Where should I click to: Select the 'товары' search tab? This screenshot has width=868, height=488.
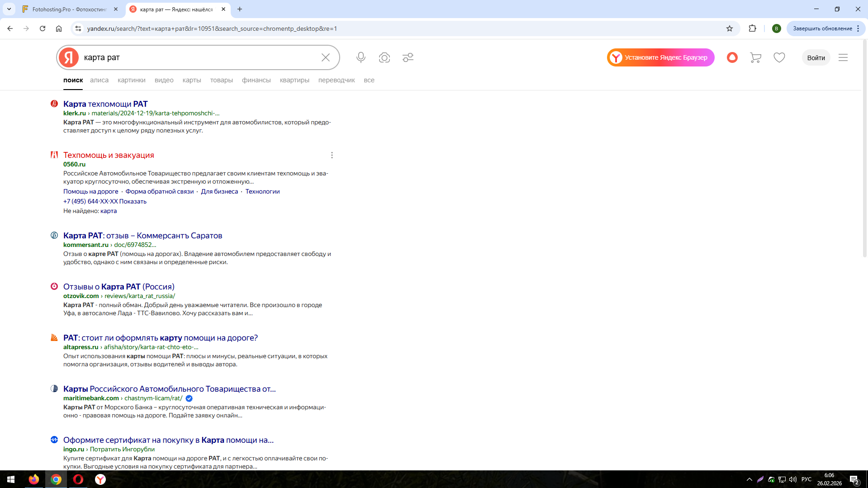click(222, 80)
